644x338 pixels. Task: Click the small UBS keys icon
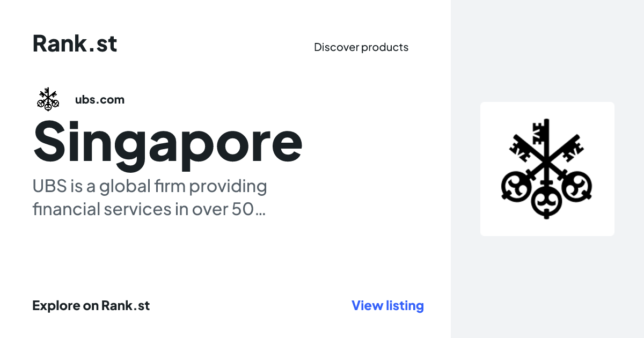pos(48,99)
